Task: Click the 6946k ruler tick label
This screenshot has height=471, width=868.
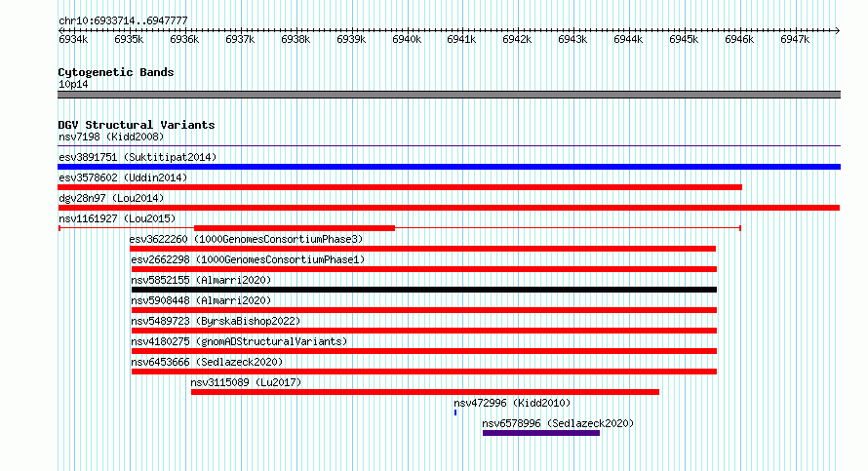Action: pos(739,39)
